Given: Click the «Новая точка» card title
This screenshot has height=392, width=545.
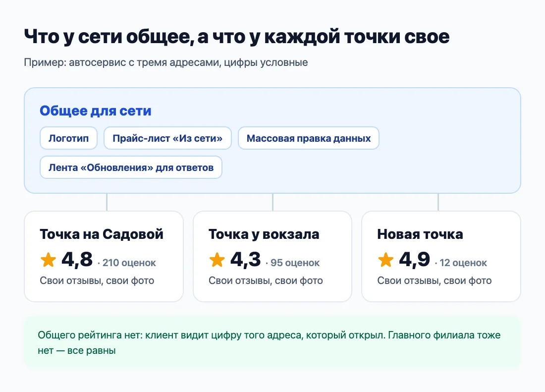Looking at the screenshot, I should 420,234.
